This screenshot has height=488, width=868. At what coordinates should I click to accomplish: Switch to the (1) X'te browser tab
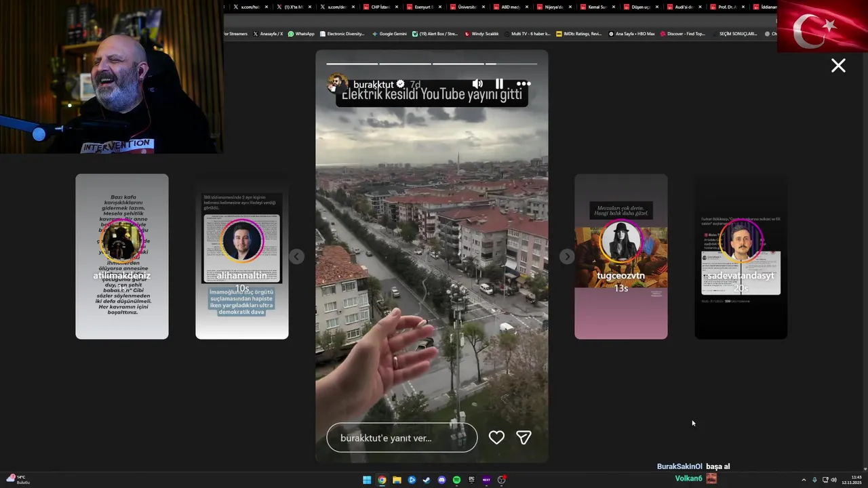294,7
